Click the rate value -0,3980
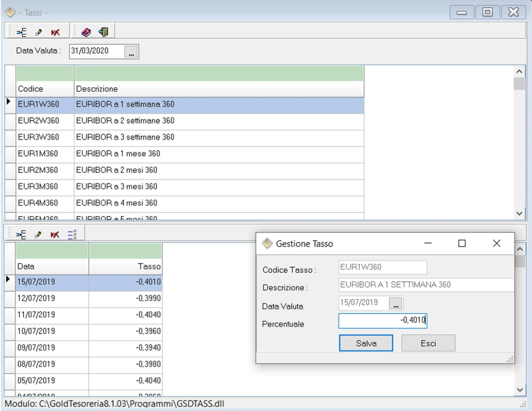The height and width of the screenshot is (411, 532). [148, 364]
